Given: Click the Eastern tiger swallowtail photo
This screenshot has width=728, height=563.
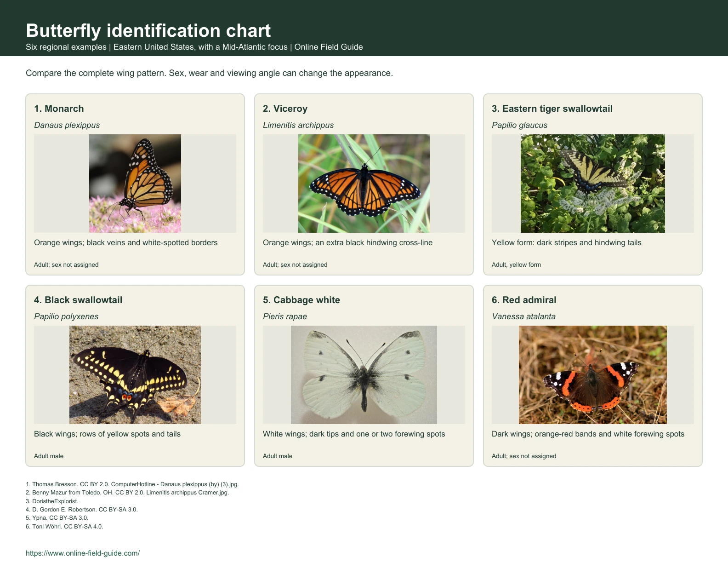Looking at the screenshot, I should point(593,184).
